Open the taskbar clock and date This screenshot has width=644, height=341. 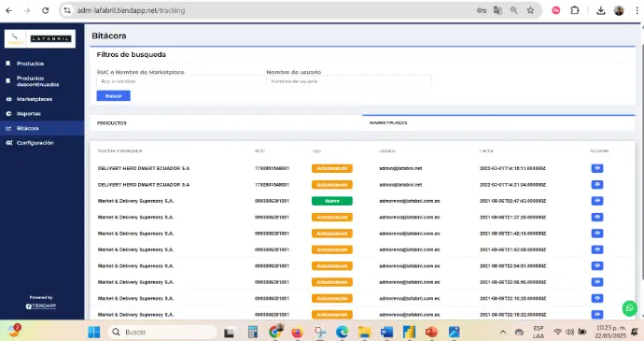[610, 332]
